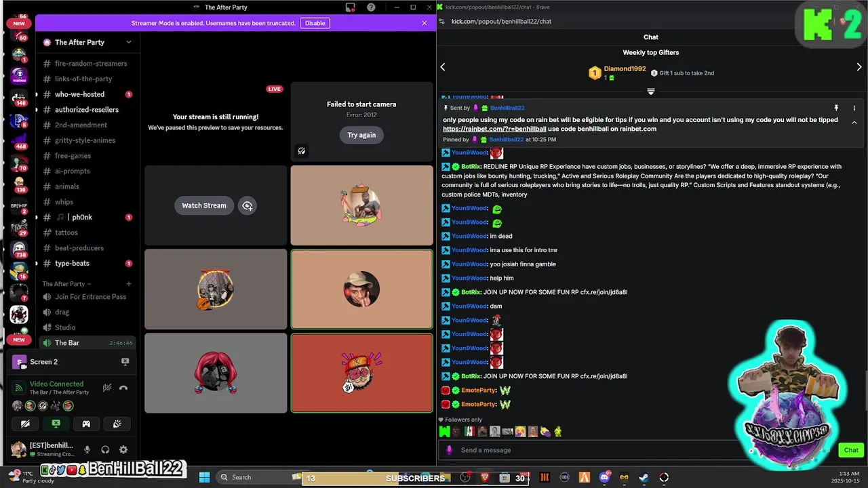Collapse the pinned message chevron
Viewport: 868px width, 488px height.
(x=854, y=123)
